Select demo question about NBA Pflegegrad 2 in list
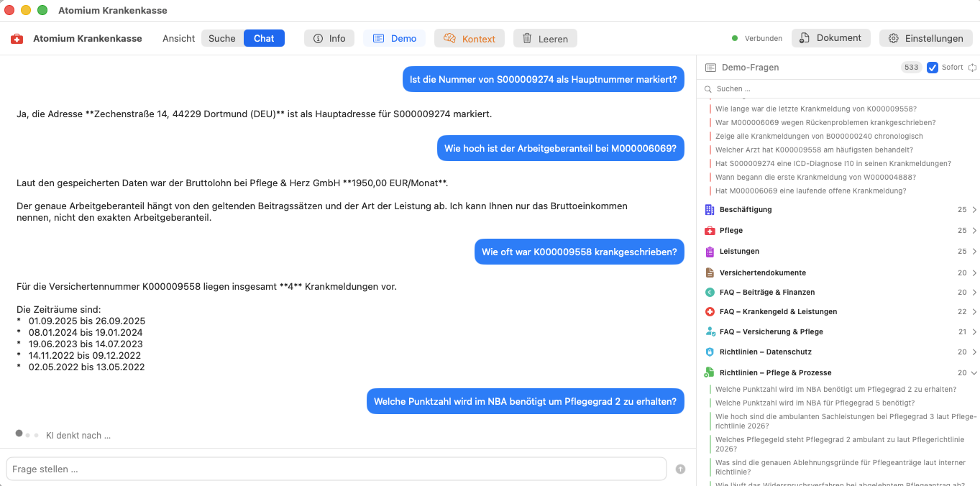 (836, 390)
